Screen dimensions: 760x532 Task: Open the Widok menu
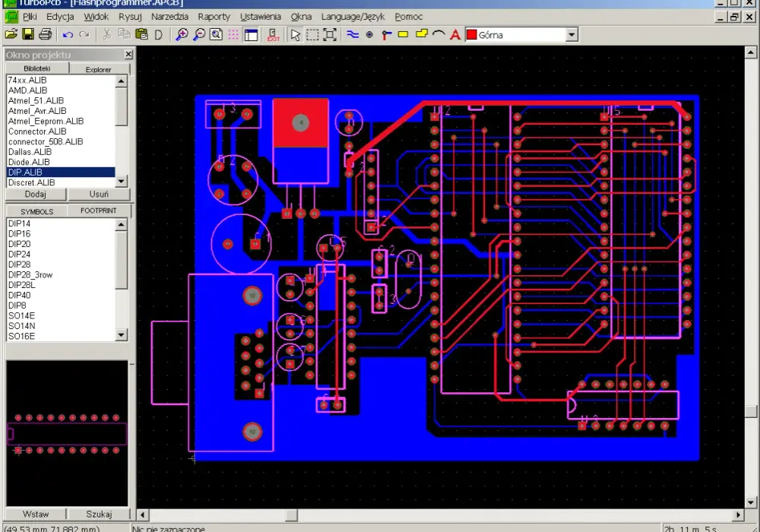click(96, 17)
